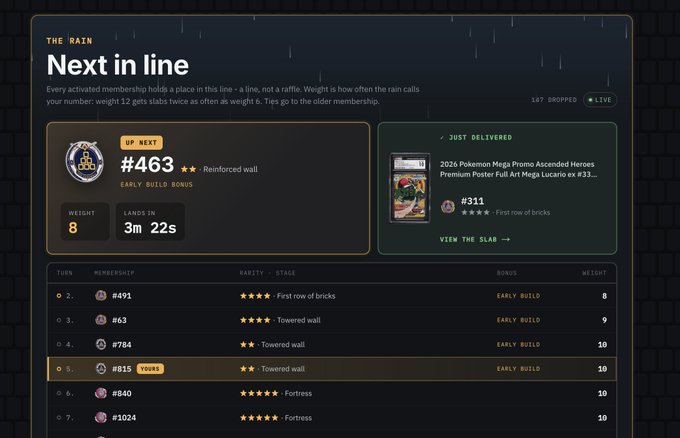
Task: Click the #63 membership number
Action: coord(119,320)
